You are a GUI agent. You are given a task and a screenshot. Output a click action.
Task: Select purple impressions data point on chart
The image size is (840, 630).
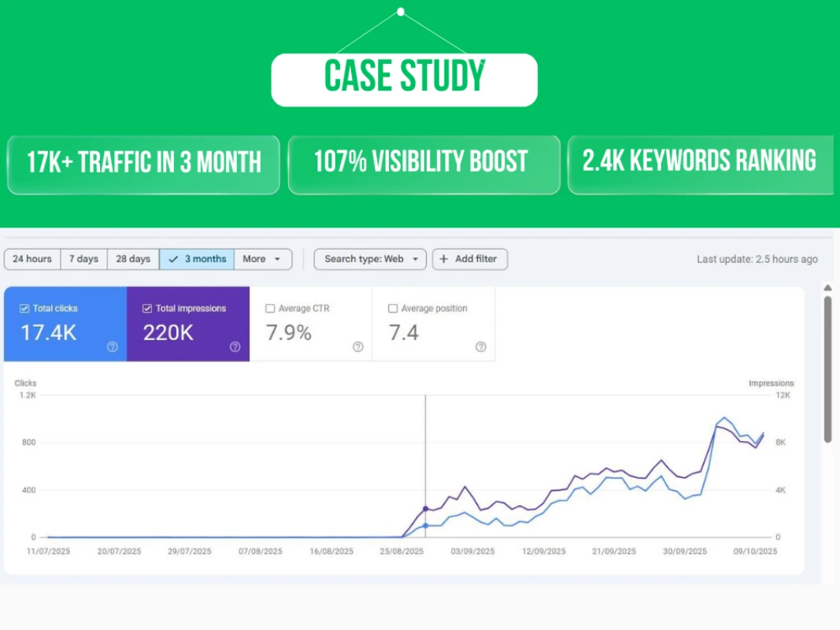426,509
